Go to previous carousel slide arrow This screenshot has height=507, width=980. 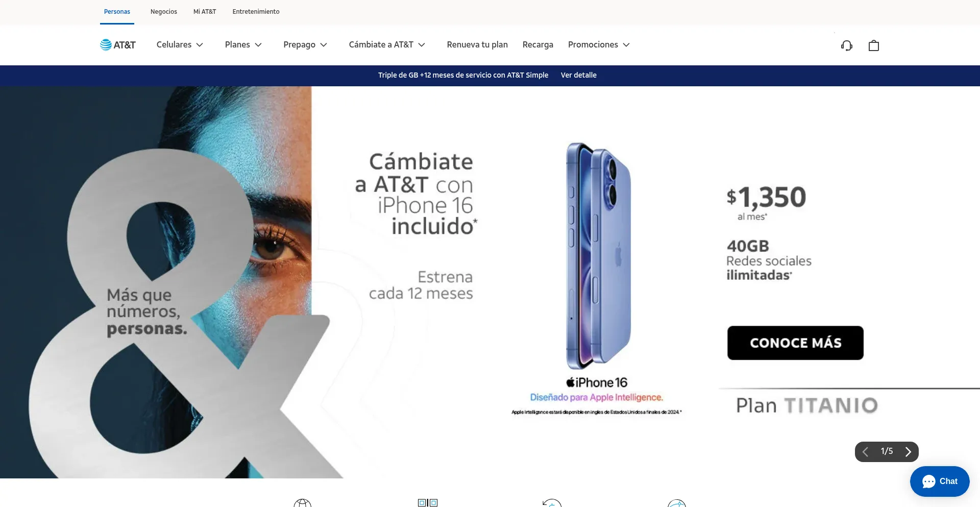click(865, 452)
